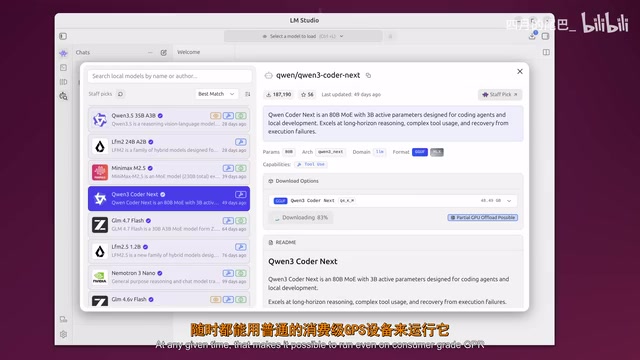This screenshot has width=640, height=360.
Task: Click the 187,190 downloads badge
Action: coord(279,94)
